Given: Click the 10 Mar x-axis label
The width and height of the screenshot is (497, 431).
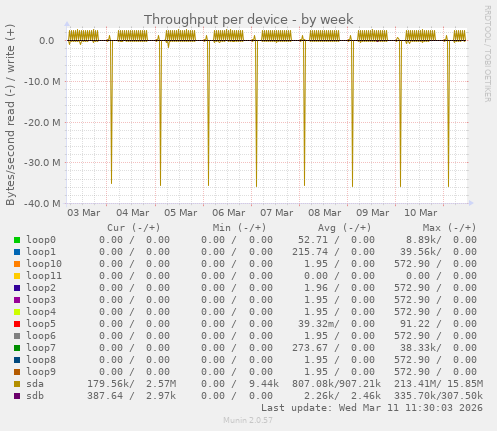Looking at the screenshot, I should point(421,213).
